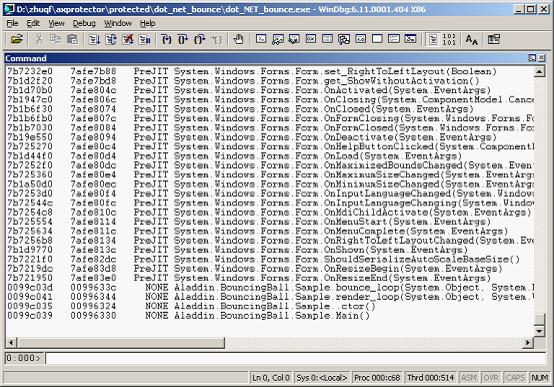Click the Form.set_RightToLeftLayout(Boolean) line
The image size is (554, 387).
(x=252, y=71)
